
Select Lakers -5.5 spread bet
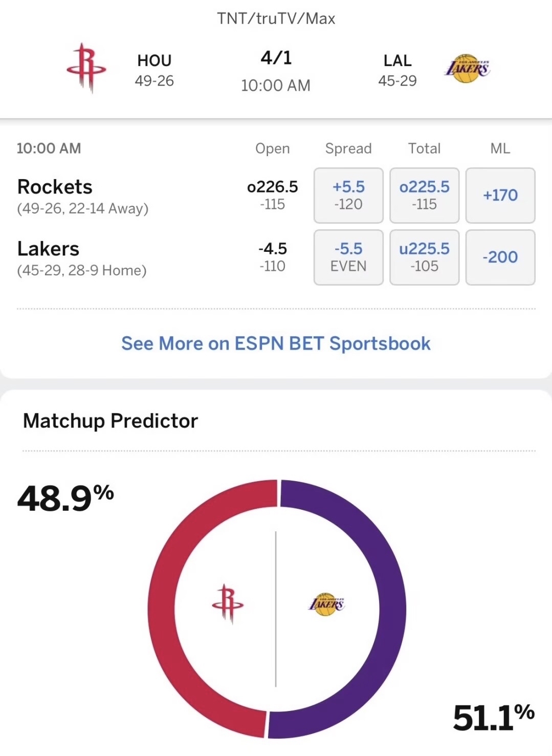(348, 257)
